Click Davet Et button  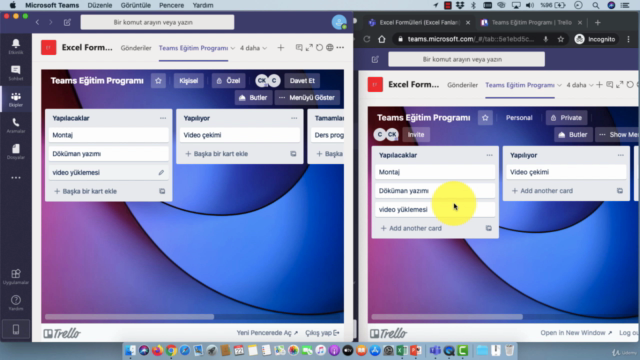point(302,81)
